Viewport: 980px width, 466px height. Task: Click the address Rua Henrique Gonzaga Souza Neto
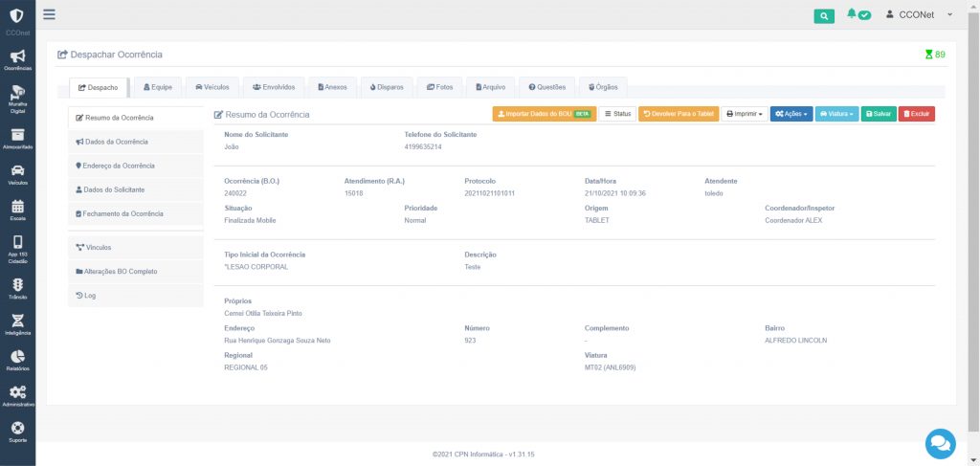277,341
